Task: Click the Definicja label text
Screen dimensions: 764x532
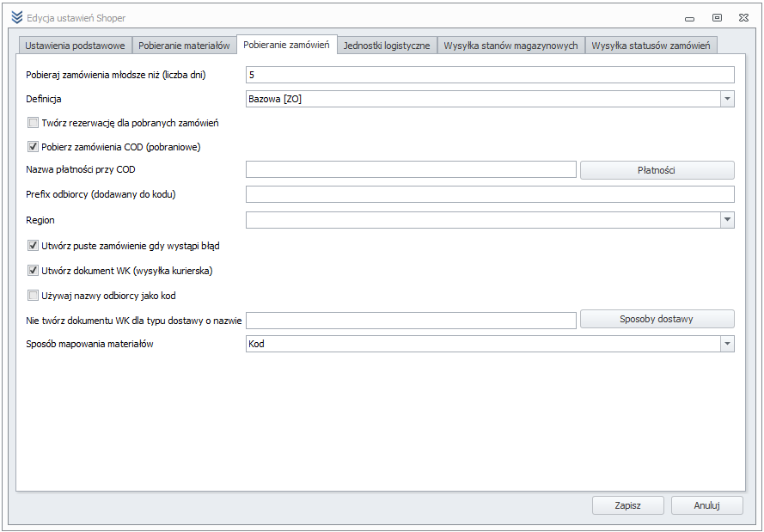Action: 44,99
